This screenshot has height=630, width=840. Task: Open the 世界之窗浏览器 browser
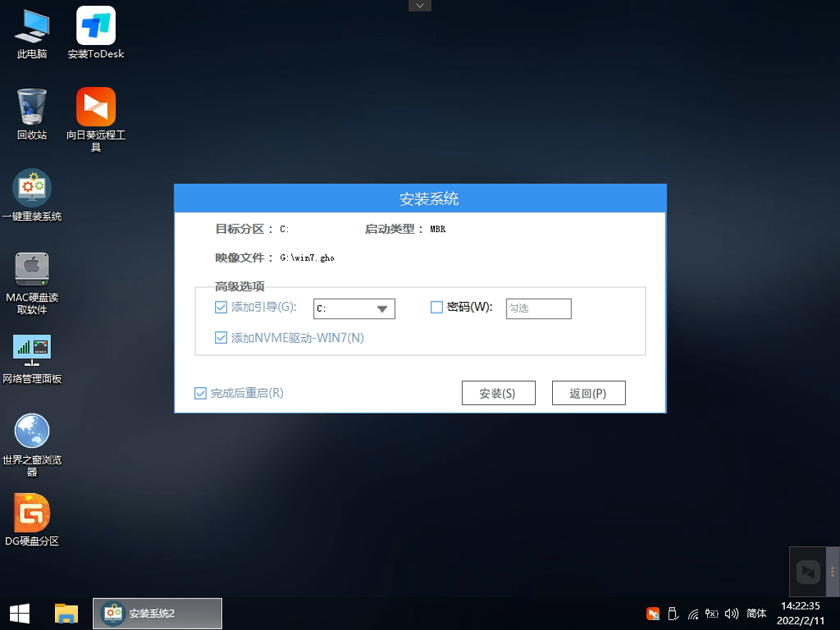click(31, 430)
